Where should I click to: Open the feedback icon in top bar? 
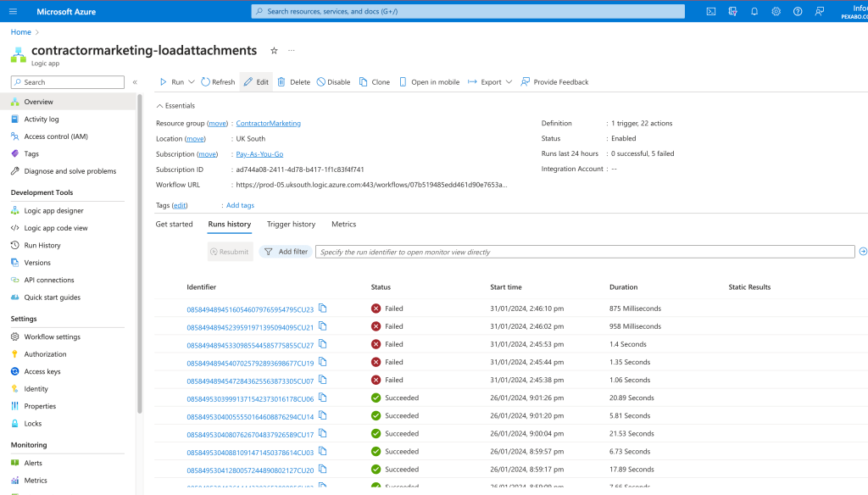(x=820, y=11)
